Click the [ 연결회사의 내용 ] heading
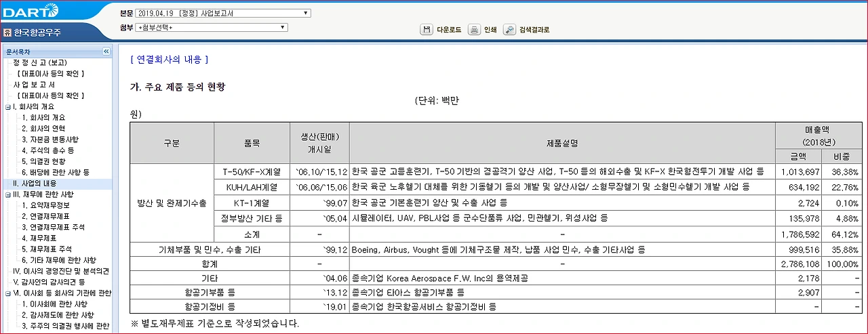 point(169,60)
